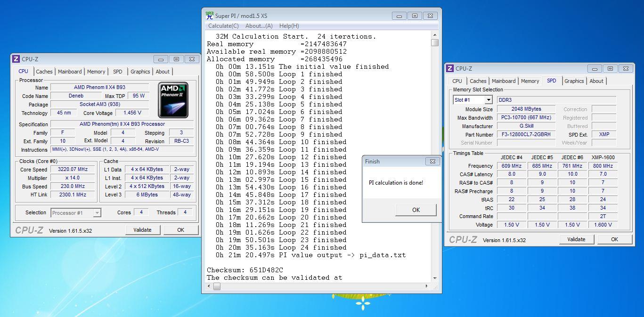Click the Checksum: 651D482C line
Image resolution: width=644 pixels, height=317 pixels.
click(245, 270)
